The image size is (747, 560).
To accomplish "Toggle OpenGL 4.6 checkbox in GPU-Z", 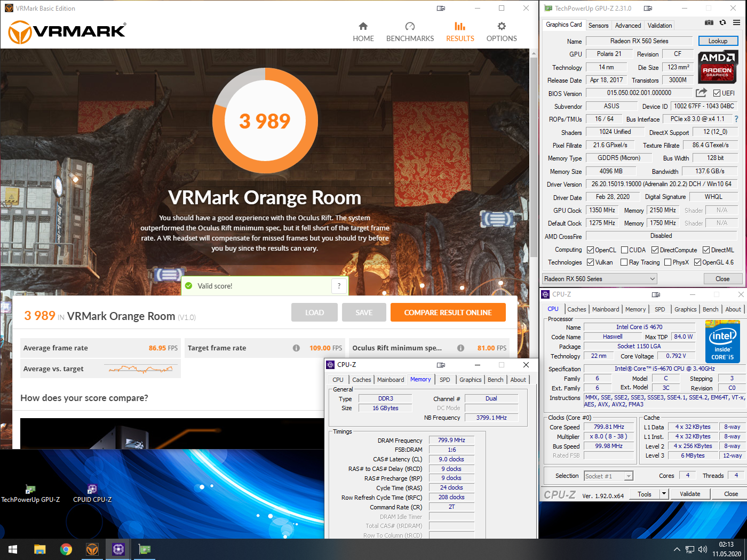I will (x=697, y=262).
